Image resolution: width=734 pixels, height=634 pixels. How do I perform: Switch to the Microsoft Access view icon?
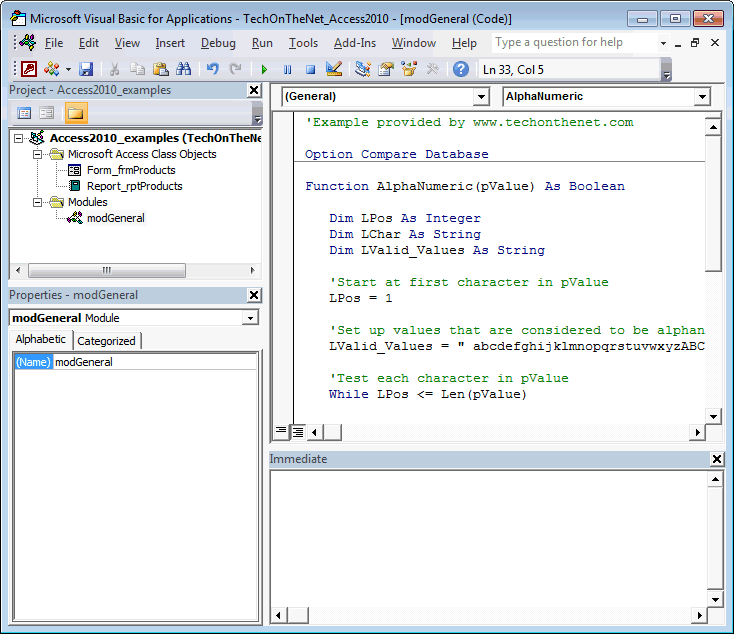(29, 69)
